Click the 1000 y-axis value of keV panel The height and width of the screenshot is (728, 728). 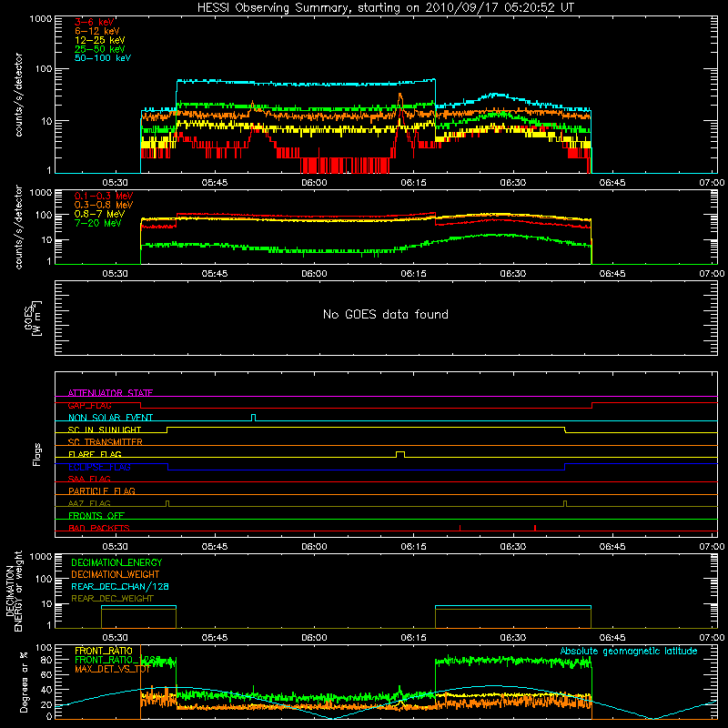click(40, 19)
